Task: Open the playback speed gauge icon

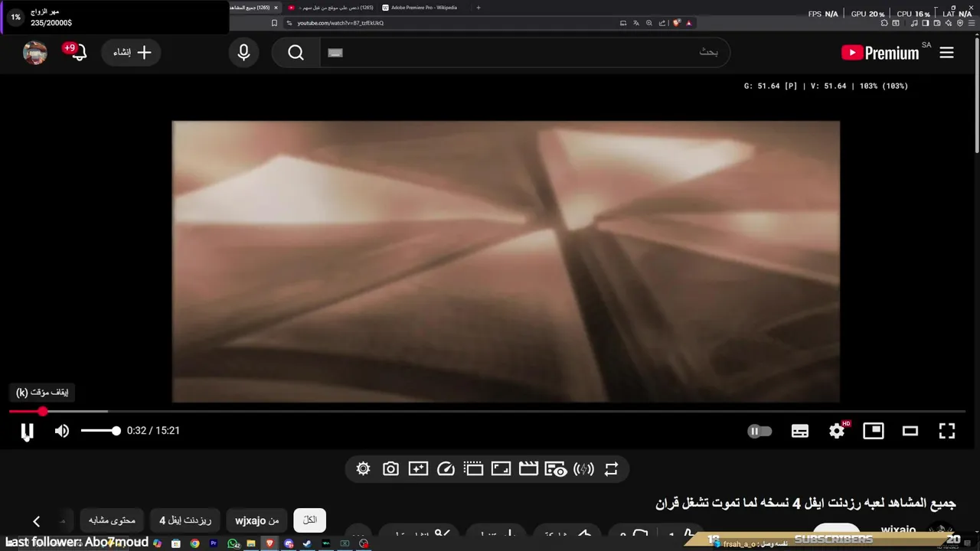Action: point(446,469)
